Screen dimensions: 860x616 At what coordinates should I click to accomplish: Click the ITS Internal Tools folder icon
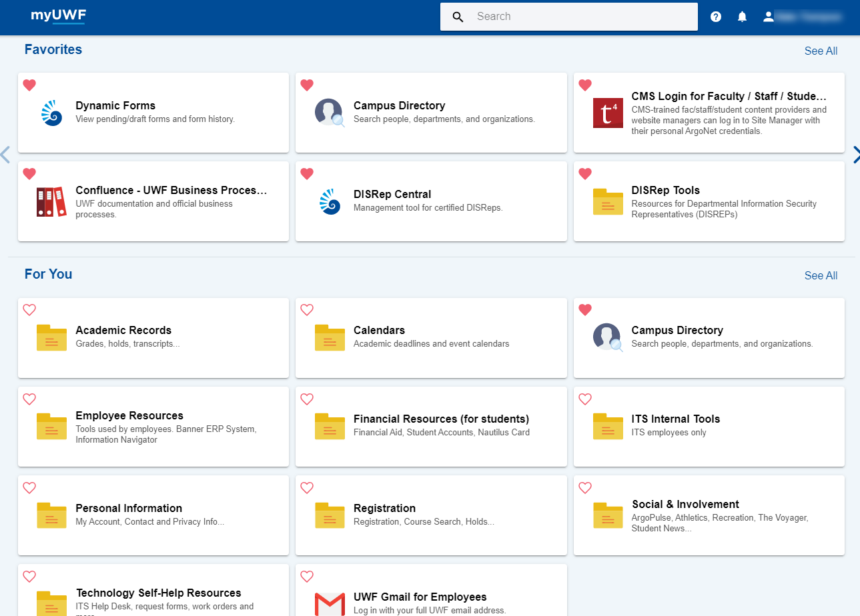pyautogui.click(x=608, y=427)
